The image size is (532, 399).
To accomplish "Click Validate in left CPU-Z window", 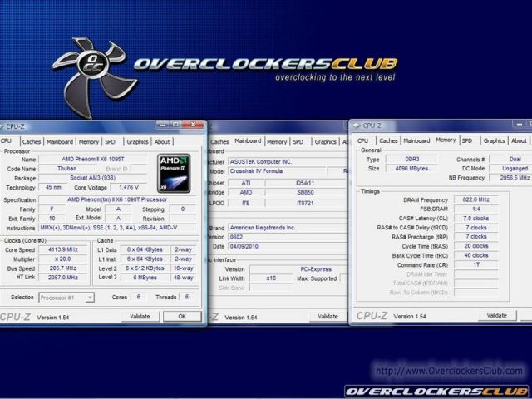I will (140, 316).
